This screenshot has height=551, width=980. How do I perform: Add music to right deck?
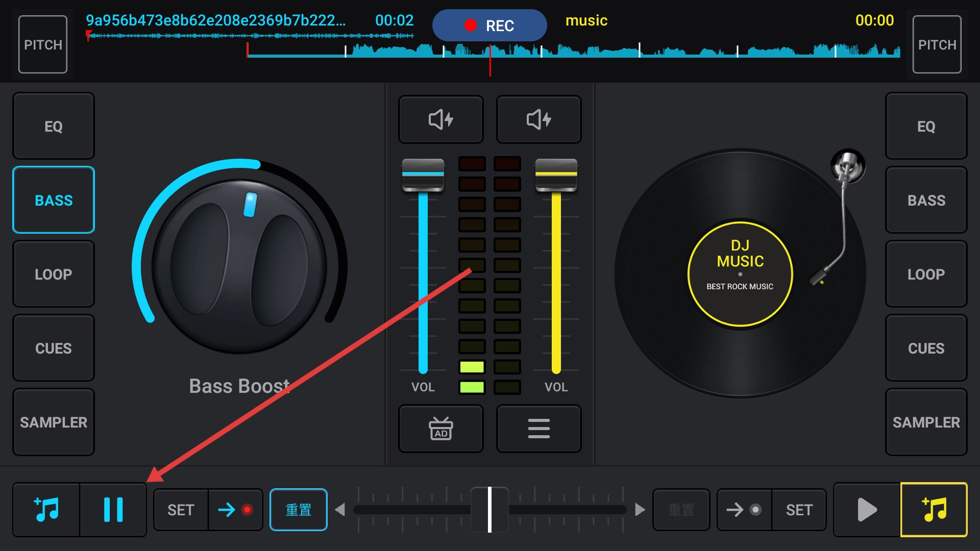pyautogui.click(x=934, y=510)
